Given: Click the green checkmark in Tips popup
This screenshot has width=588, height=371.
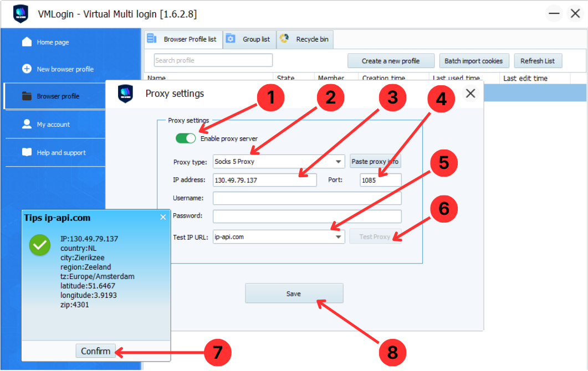Looking at the screenshot, I should (x=40, y=245).
